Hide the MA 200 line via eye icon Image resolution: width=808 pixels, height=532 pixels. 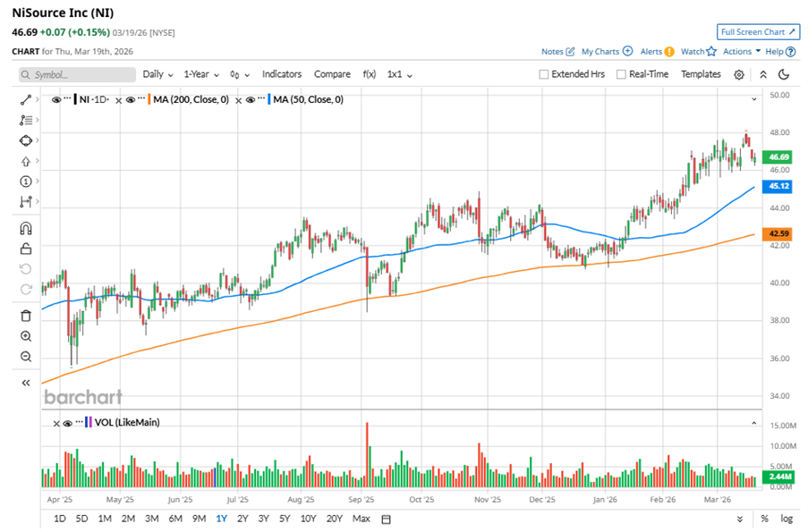coord(131,99)
